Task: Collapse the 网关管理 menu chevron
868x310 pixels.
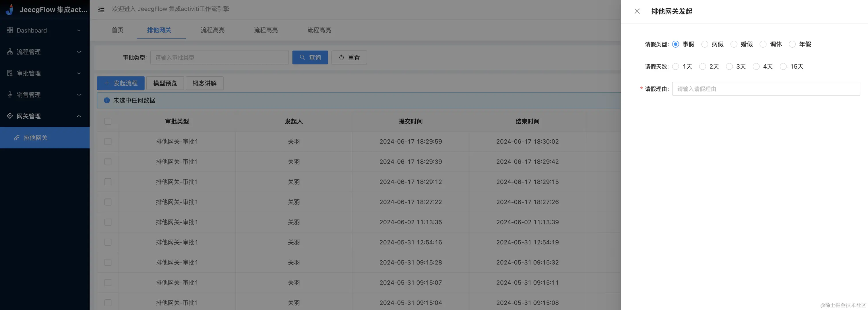Action: coord(79,116)
